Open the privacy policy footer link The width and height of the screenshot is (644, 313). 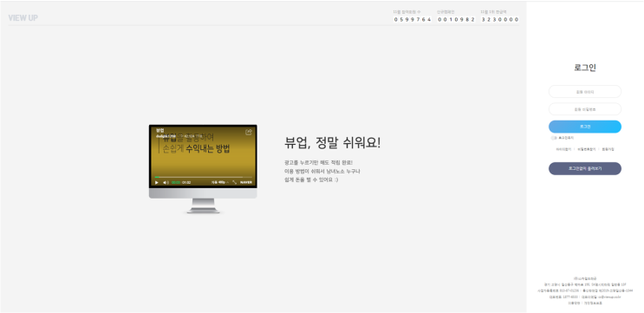593,303
